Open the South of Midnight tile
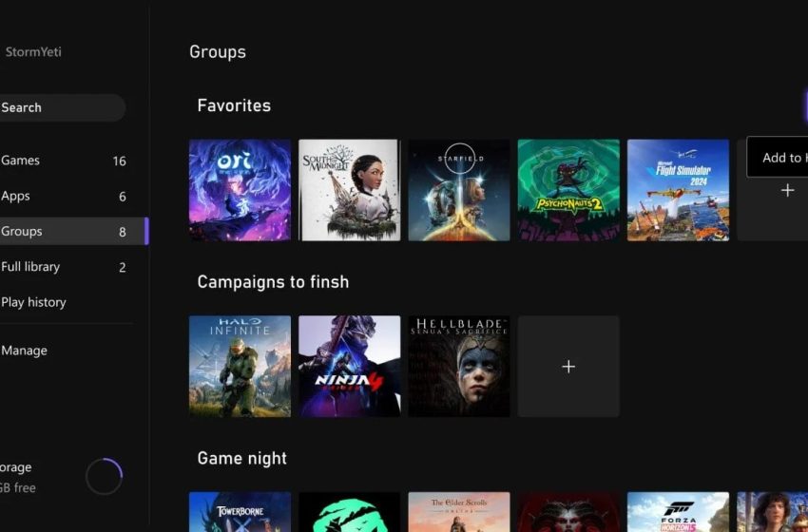The height and width of the screenshot is (532, 808). point(350,190)
